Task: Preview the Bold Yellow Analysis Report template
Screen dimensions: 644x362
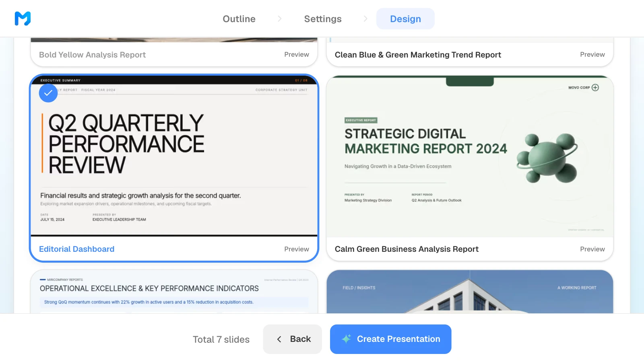Action: click(297, 54)
